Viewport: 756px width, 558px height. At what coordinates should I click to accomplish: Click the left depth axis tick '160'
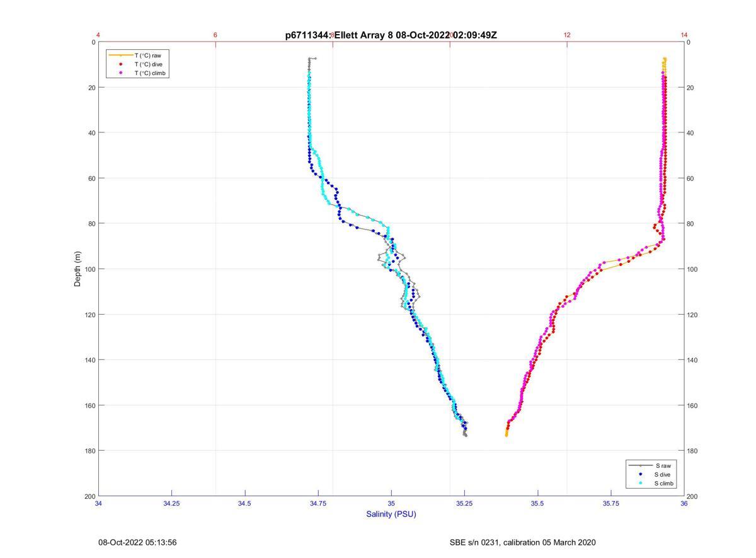90,405
